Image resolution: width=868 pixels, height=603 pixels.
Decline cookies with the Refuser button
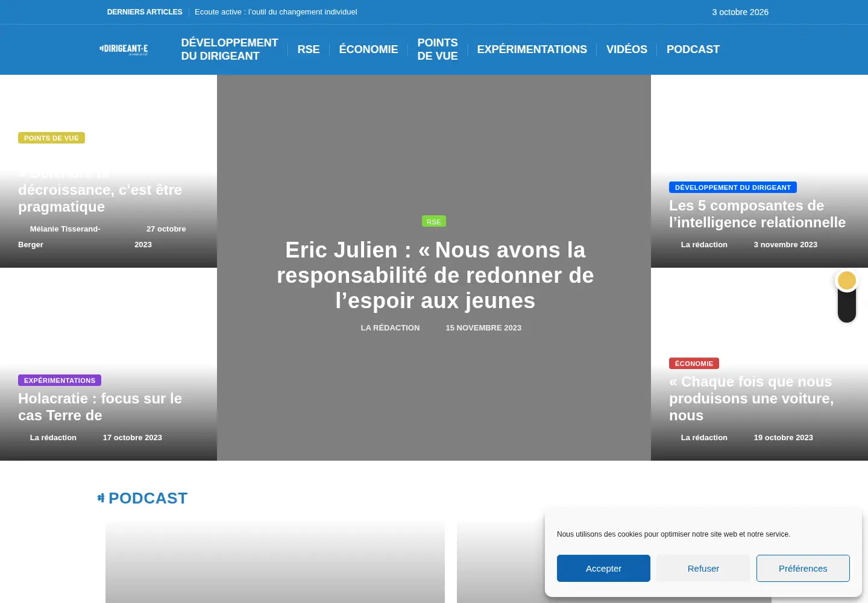point(703,568)
